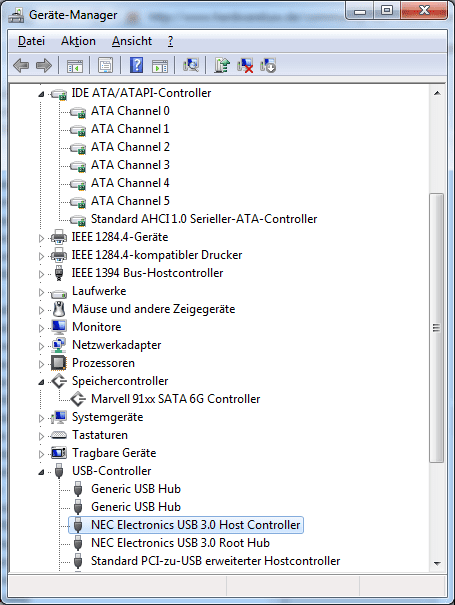The height and width of the screenshot is (605, 455).
Task: Click the blue Help question-mark icon
Action: pyautogui.click(x=137, y=65)
